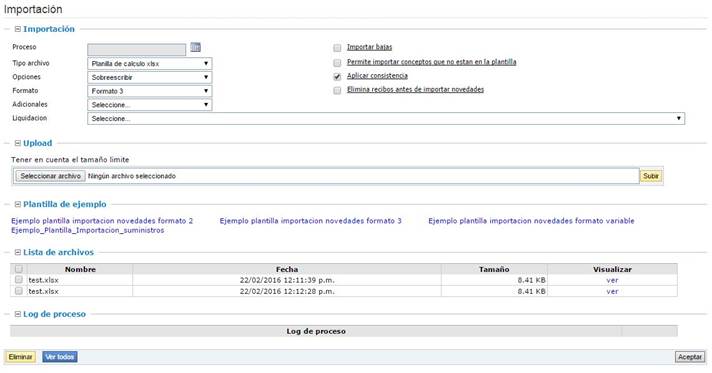Click the Importar bajas label

pos(369,47)
